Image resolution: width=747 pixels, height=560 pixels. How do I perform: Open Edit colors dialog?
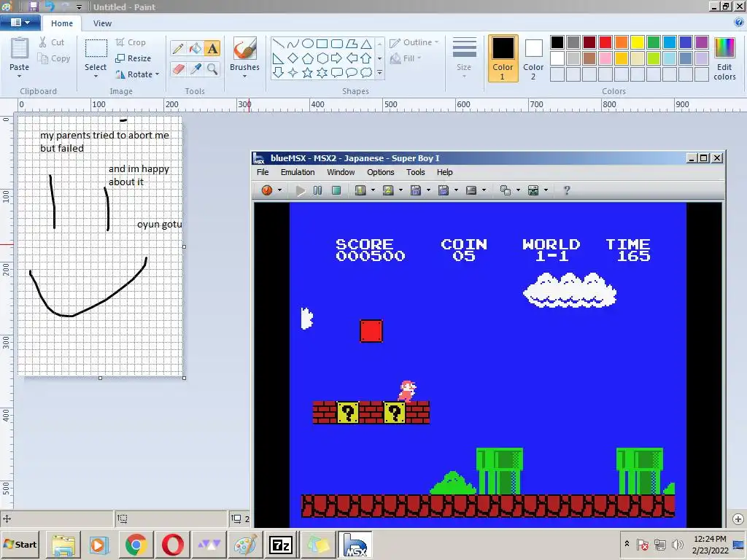click(x=724, y=58)
